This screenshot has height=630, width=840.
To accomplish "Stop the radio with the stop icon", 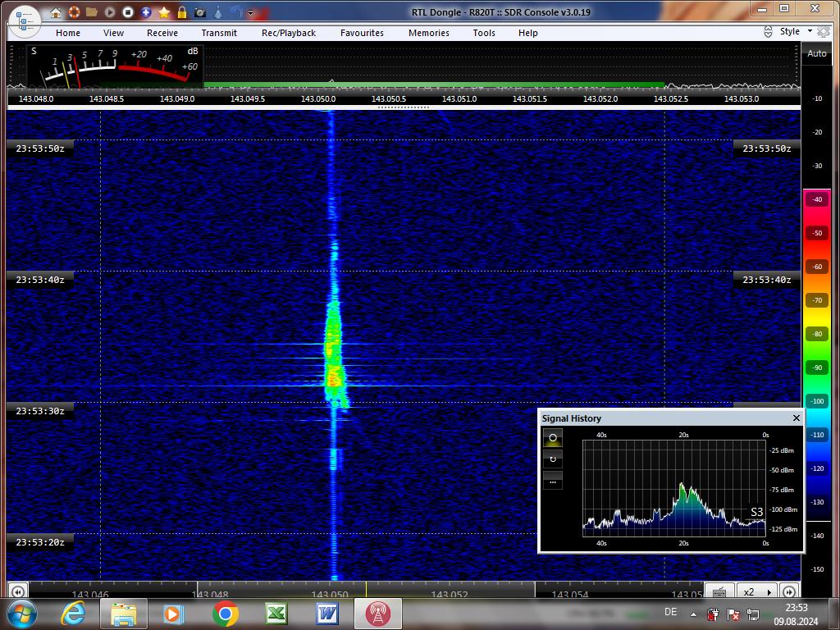I will coord(127,11).
